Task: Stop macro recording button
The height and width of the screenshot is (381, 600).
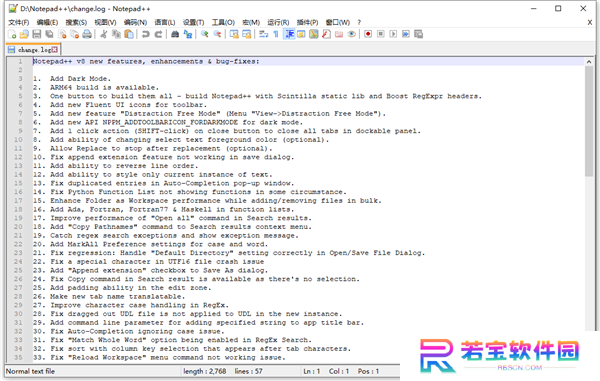Action: click(x=381, y=34)
